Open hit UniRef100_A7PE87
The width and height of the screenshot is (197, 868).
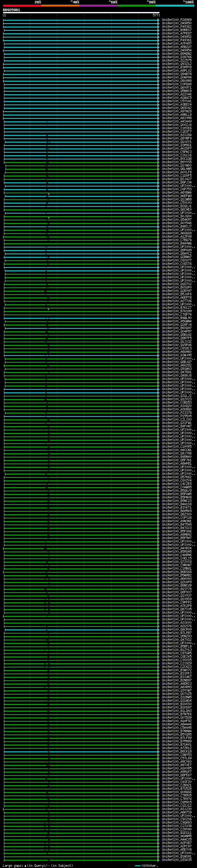point(177,33)
